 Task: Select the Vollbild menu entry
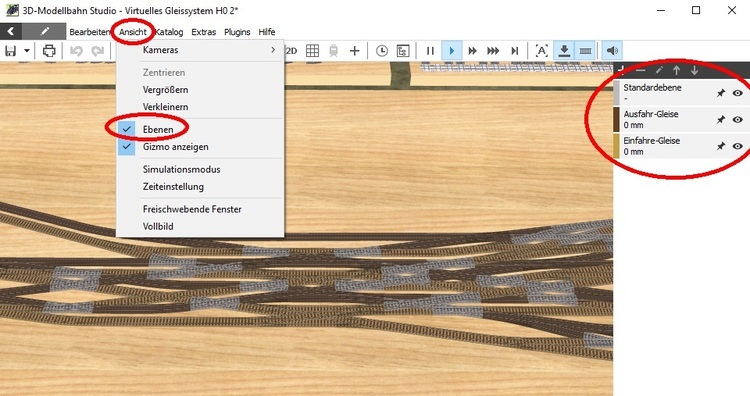click(x=158, y=226)
